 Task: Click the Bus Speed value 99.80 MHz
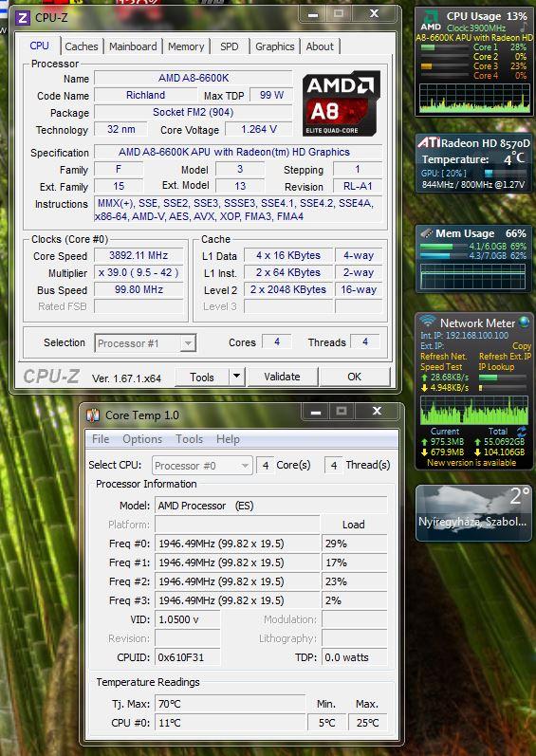[x=139, y=289]
